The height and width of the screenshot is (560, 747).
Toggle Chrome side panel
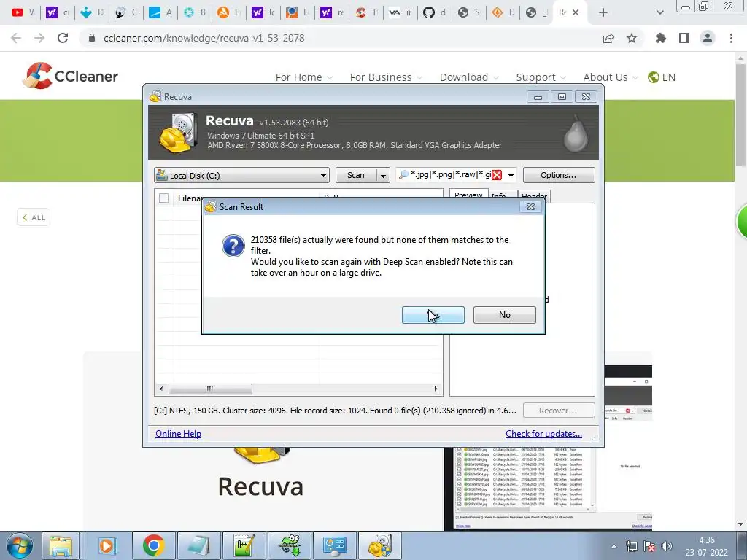point(684,38)
